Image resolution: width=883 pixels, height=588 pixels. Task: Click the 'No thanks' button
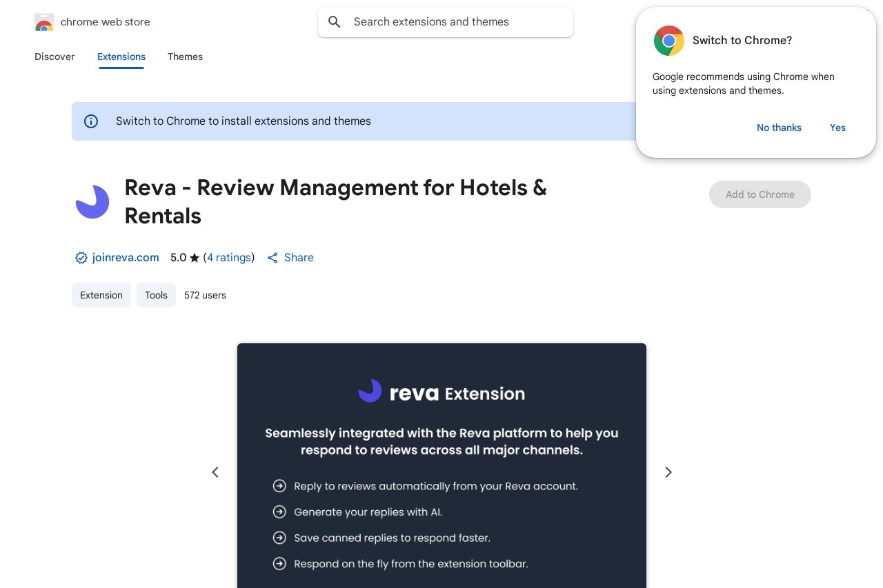[x=779, y=128]
